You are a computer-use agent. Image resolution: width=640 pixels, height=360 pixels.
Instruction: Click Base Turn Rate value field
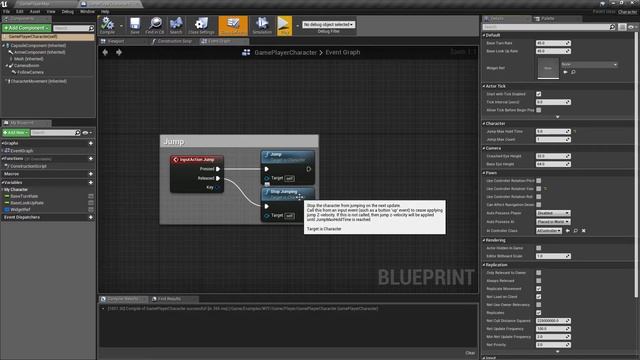(553, 43)
